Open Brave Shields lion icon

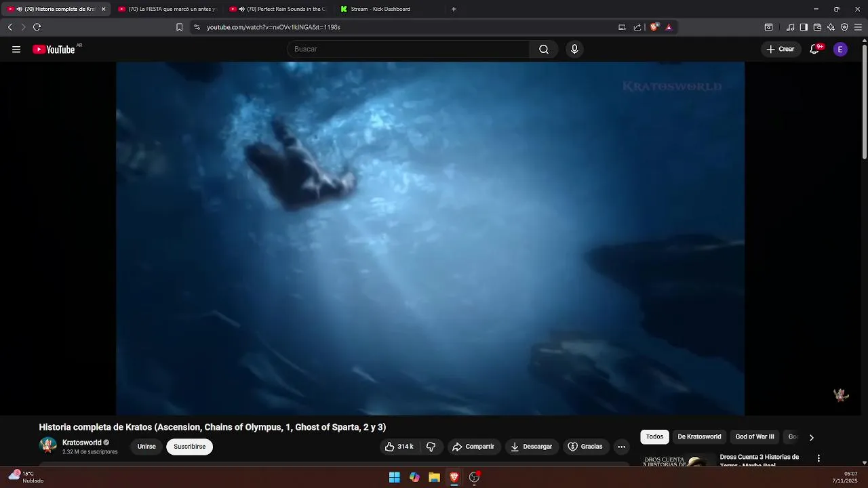point(654,27)
